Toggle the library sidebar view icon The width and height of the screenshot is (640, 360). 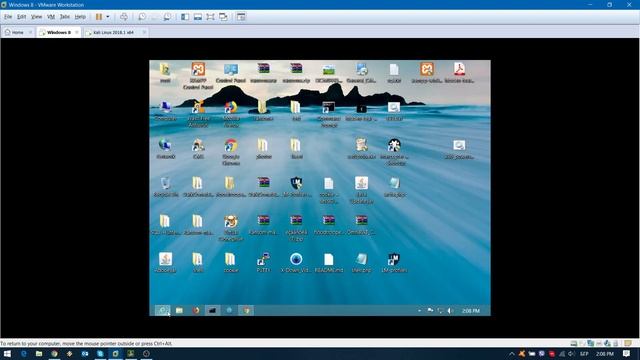coord(185,17)
